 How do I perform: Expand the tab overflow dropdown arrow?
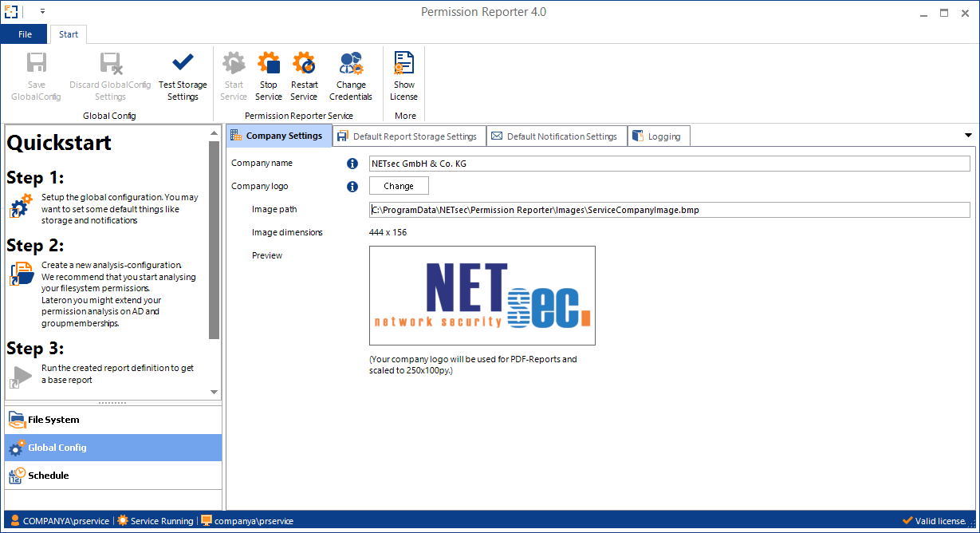click(968, 136)
